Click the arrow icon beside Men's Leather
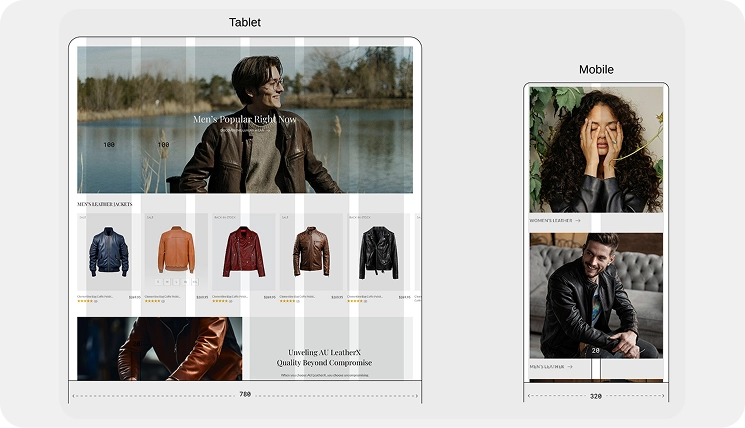745x428 pixels. tap(569, 367)
